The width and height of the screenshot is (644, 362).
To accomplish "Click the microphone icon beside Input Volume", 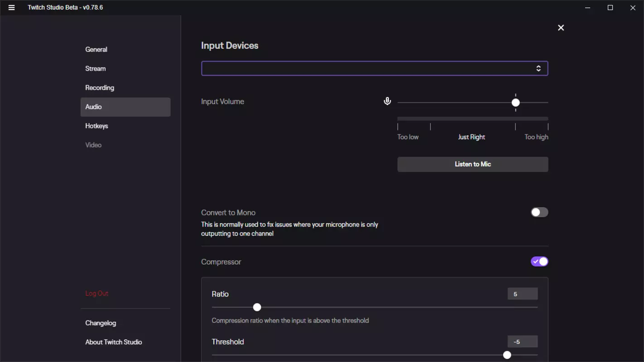I will [387, 101].
